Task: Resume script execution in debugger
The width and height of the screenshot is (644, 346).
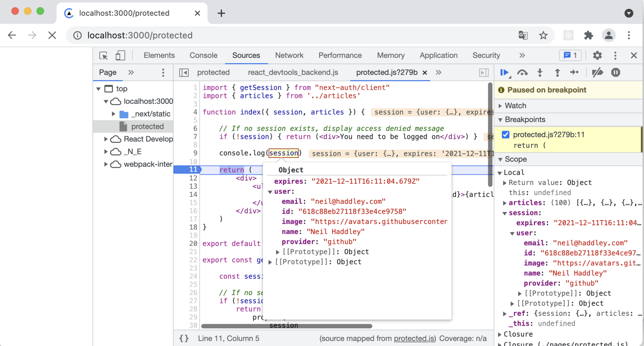Action: (x=504, y=73)
